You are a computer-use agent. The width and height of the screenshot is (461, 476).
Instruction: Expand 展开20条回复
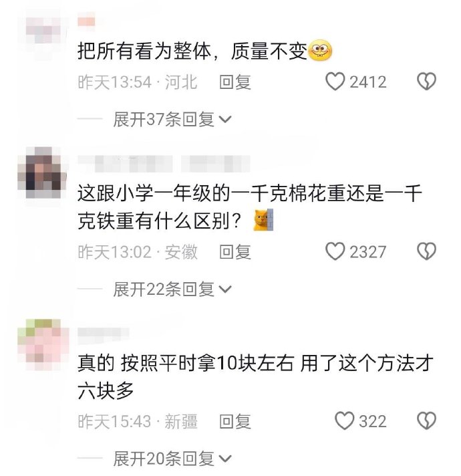click(172, 459)
